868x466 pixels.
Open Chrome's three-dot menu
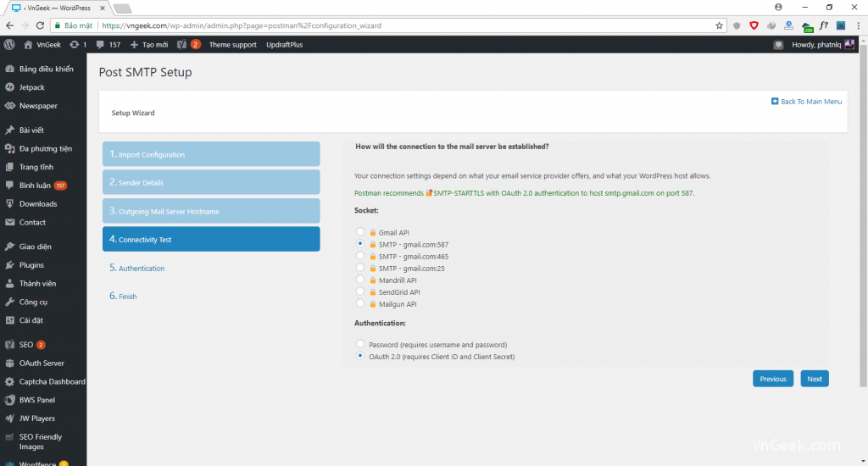[x=858, y=25]
